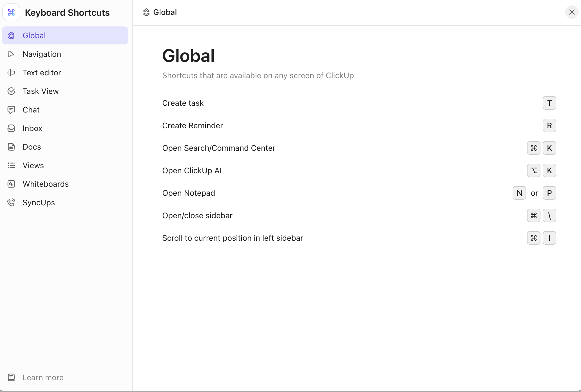Select the Text editor icon

[11, 73]
